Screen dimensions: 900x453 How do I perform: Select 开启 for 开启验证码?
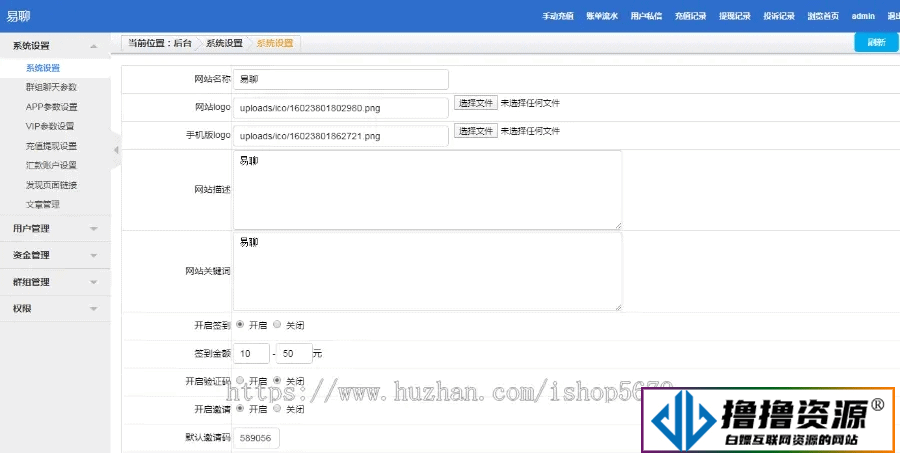(x=240, y=380)
